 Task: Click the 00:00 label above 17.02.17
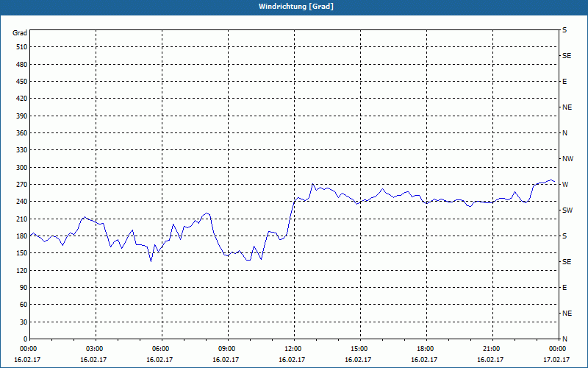(557, 348)
